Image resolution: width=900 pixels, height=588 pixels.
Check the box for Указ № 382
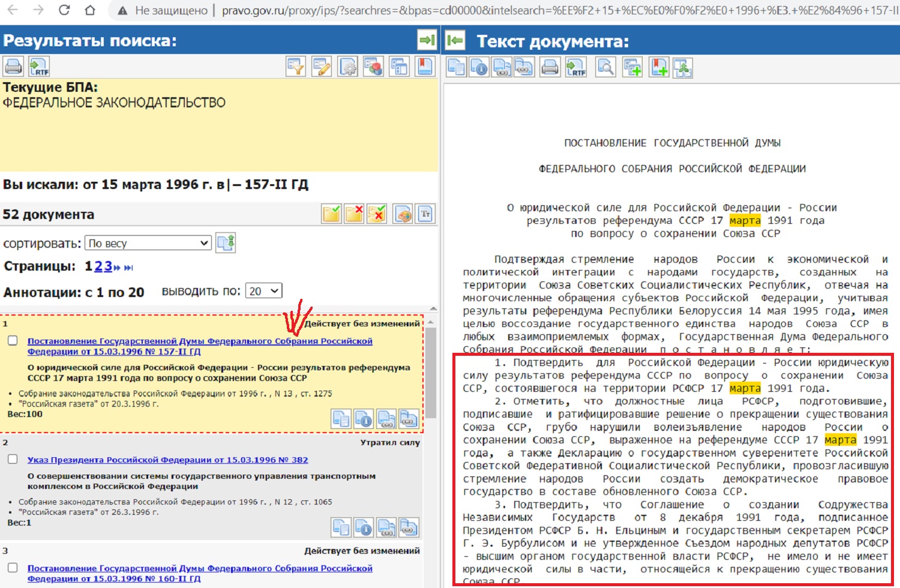point(13,459)
